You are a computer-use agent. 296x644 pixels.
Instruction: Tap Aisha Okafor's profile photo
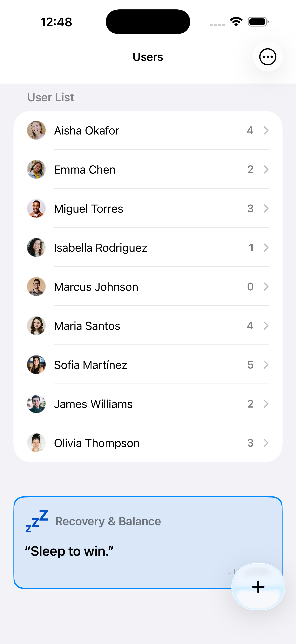point(36,130)
